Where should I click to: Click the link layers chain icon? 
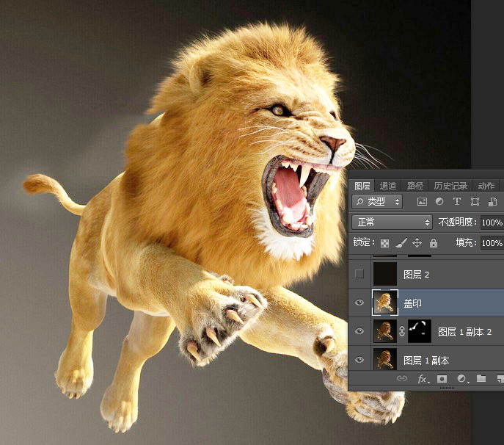[x=402, y=378]
